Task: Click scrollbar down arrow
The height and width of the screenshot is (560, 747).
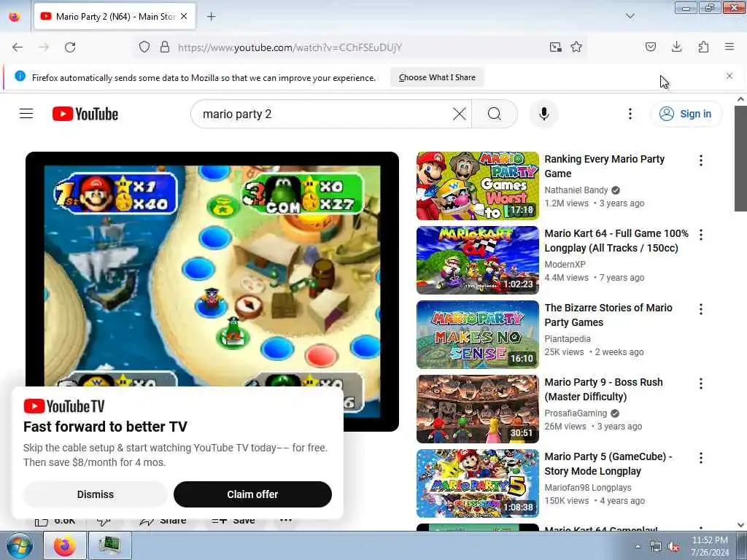Action: (740, 525)
